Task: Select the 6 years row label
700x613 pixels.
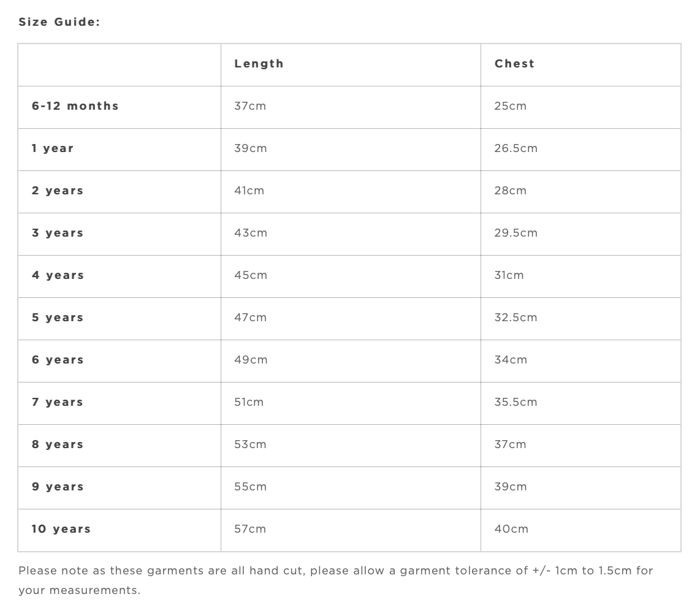Action: click(58, 360)
